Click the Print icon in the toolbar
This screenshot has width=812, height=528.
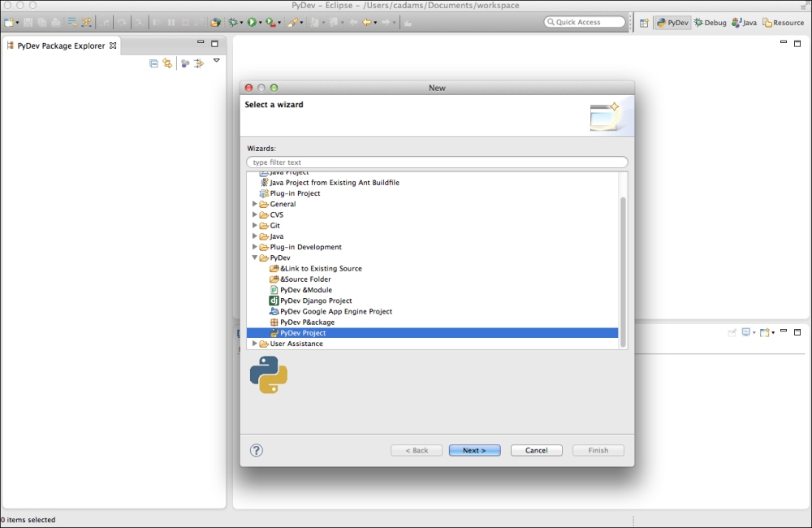pyautogui.click(x=55, y=22)
